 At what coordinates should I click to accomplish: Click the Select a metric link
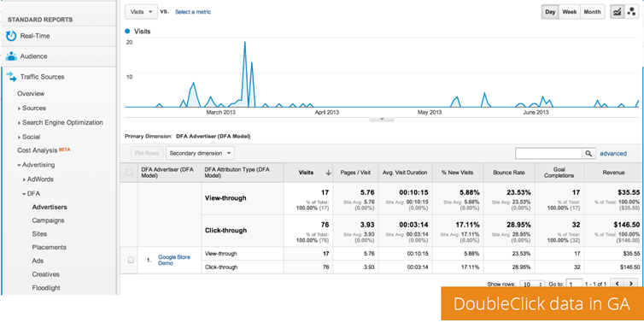pos(193,12)
